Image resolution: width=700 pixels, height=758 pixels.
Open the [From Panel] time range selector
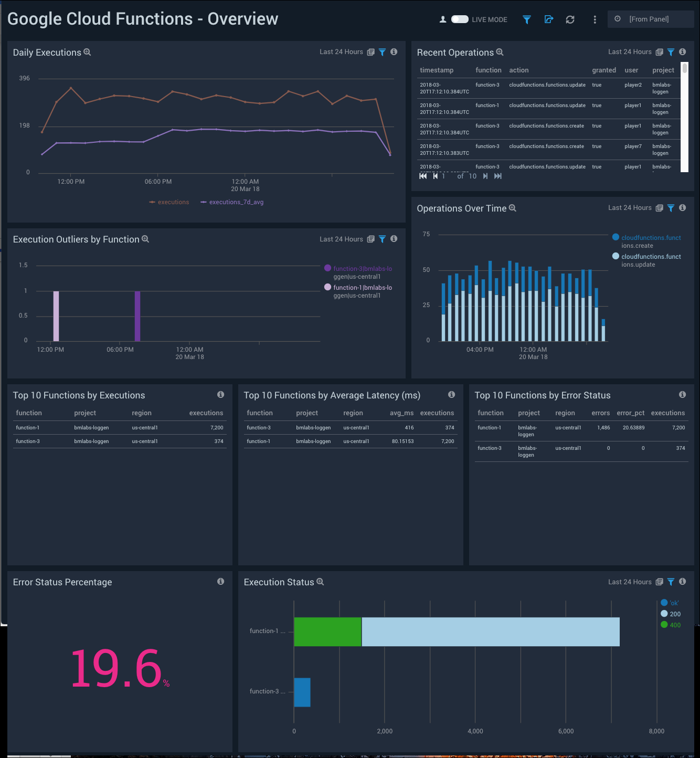[651, 19]
